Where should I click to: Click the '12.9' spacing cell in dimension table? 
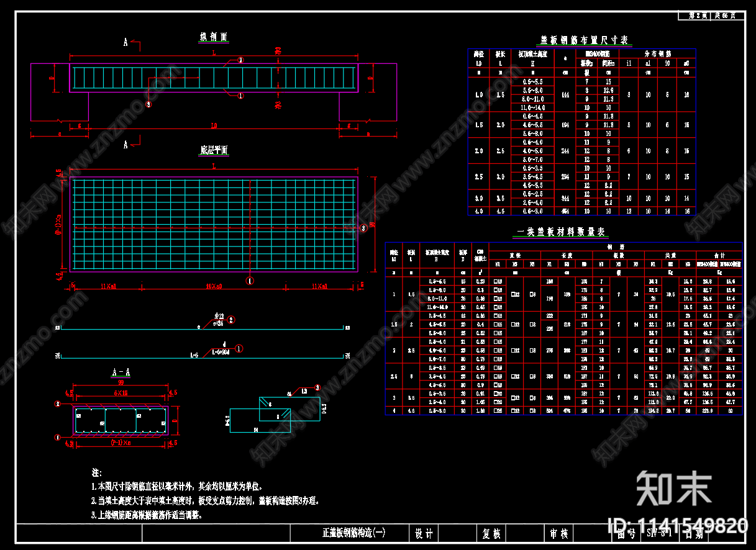click(609, 90)
